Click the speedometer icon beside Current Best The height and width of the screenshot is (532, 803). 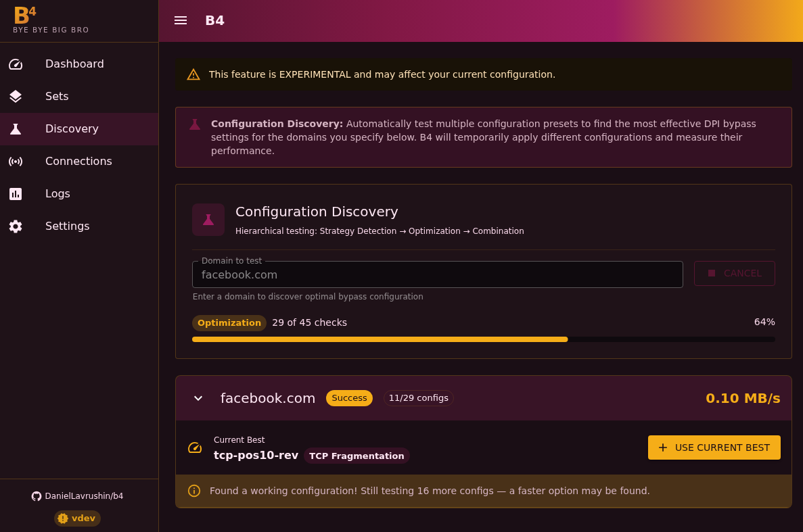(x=195, y=448)
